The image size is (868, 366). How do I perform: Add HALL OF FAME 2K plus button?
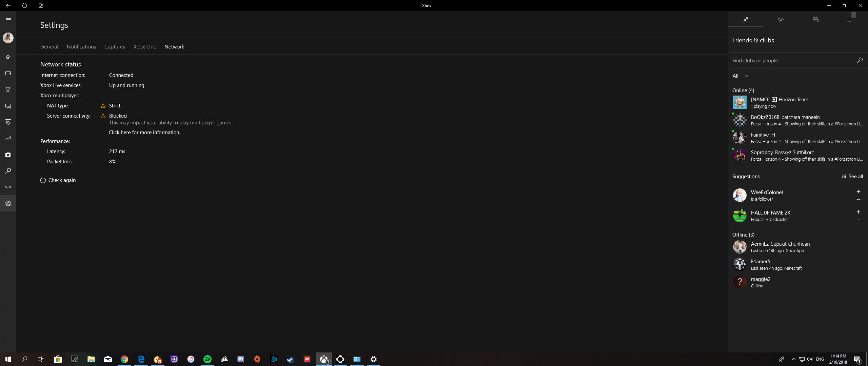pos(859,212)
